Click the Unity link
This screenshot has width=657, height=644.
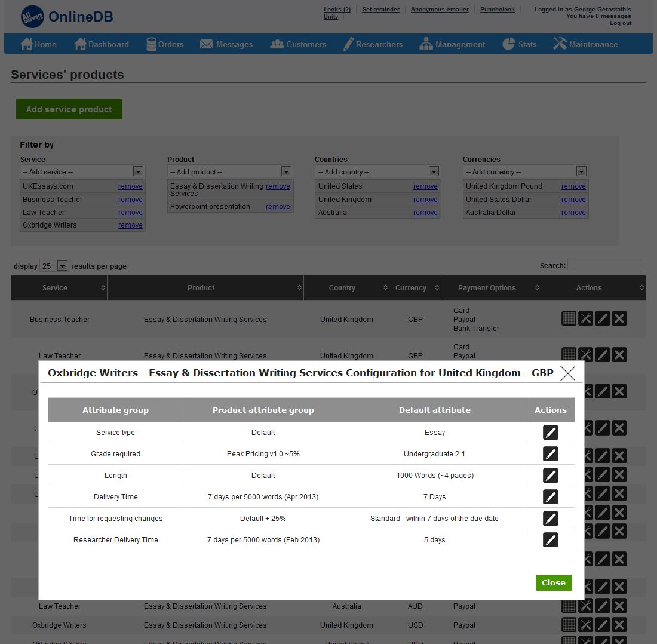coord(331,16)
